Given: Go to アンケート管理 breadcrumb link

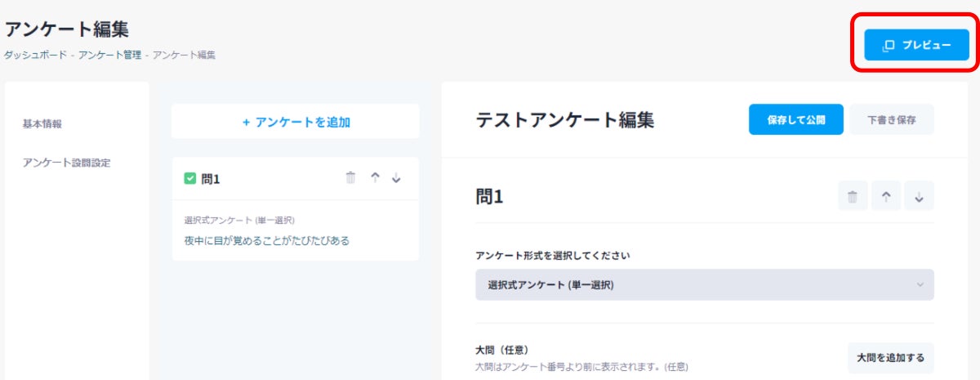Looking at the screenshot, I should 109,56.
